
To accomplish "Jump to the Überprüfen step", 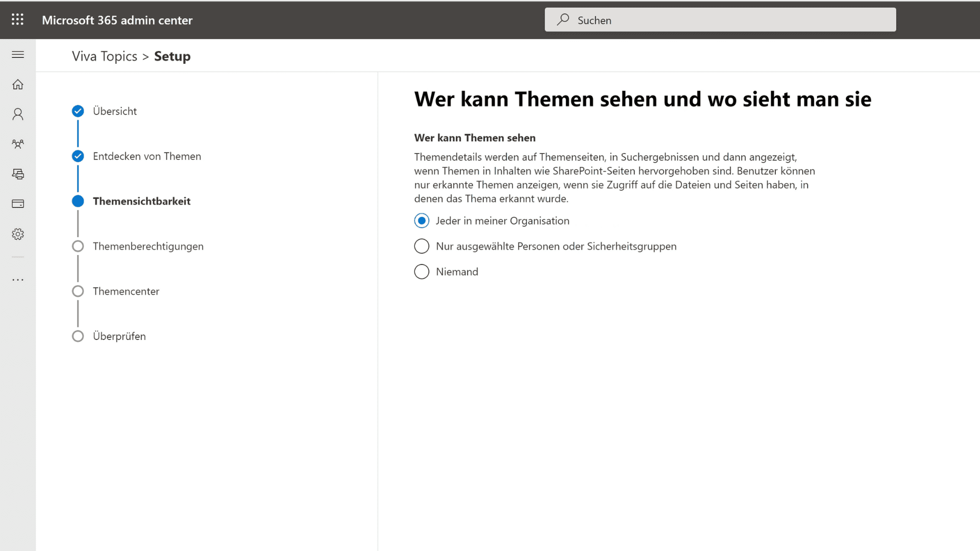I will pyautogui.click(x=119, y=336).
